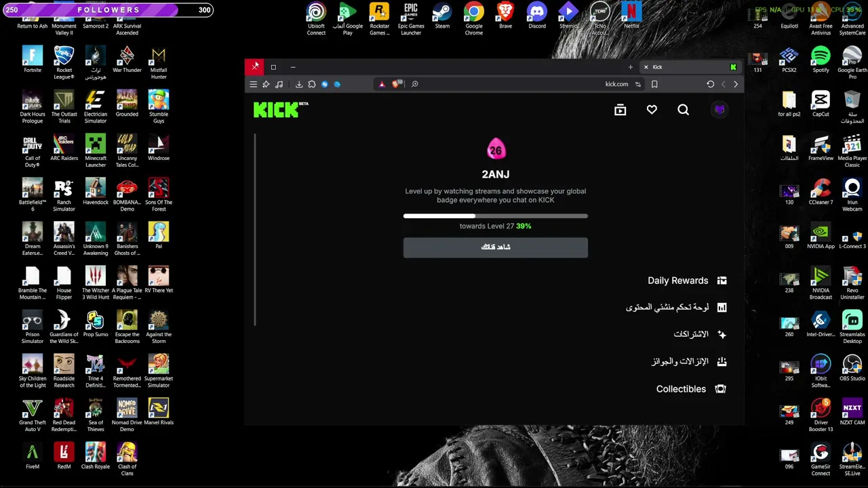The height and width of the screenshot is (488, 868).
Task: Select the OBS Studio desktop shortcut
Action: pyautogui.click(x=852, y=368)
